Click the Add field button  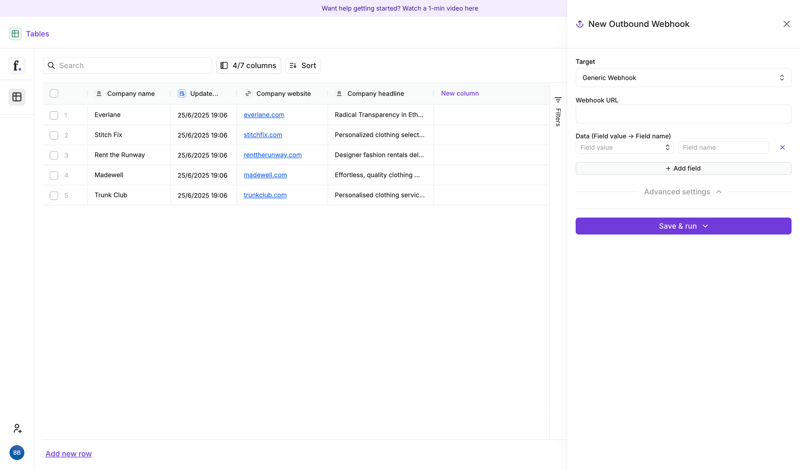coord(683,168)
